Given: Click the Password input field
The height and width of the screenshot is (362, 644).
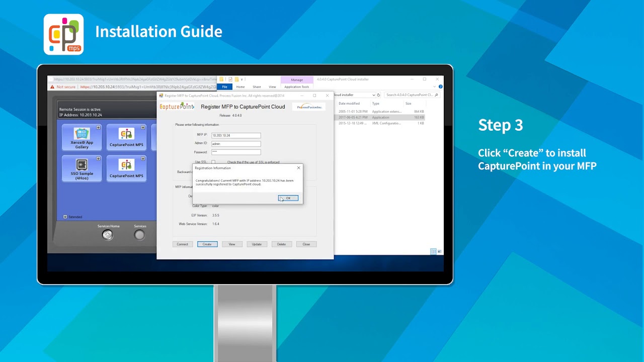Looking at the screenshot, I should click(236, 152).
